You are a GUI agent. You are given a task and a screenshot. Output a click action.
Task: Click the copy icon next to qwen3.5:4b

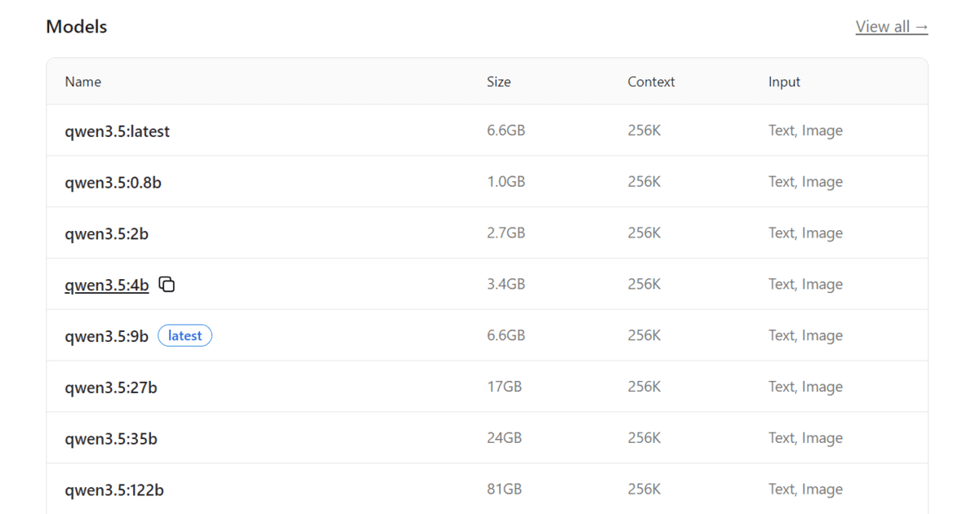[167, 285]
